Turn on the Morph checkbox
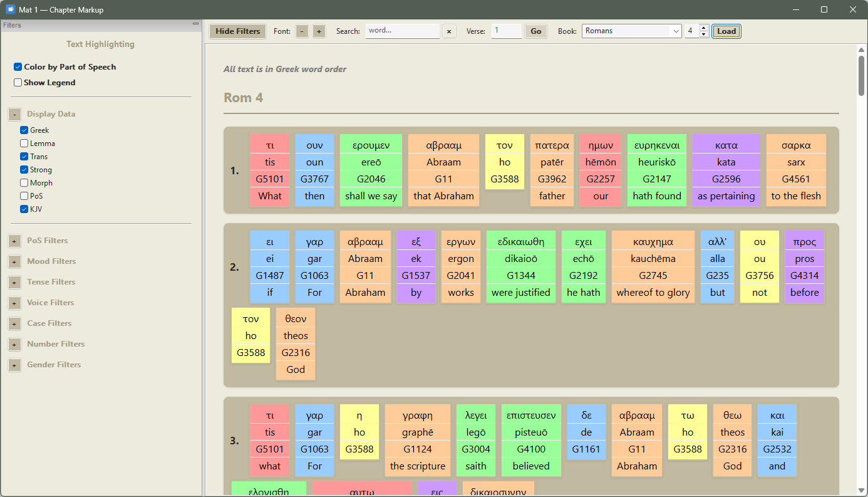Image resolution: width=868 pixels, height=497 pixels. [24, 183]
